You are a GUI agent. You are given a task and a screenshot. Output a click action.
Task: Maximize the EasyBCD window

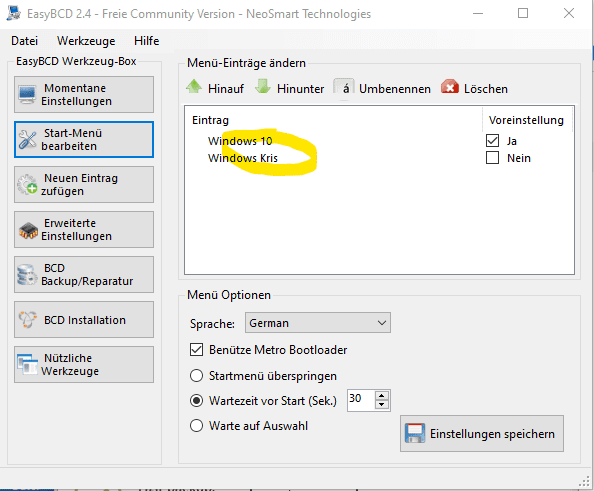pos(523,13)
